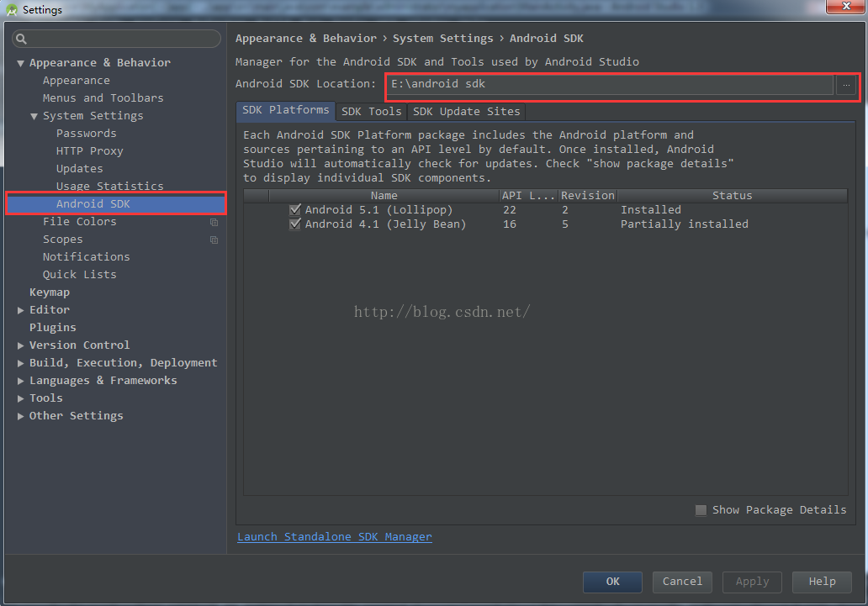868x606 pixels.
Task: Click API level 22 cell
Action: (x=510, y=210)
